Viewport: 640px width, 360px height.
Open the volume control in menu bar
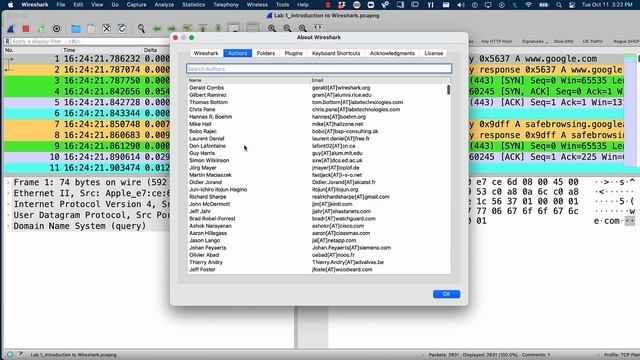point(461,5)
